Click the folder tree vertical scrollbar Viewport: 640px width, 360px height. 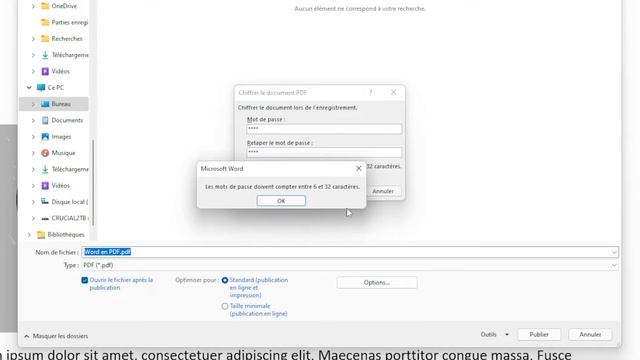(93, 182)
